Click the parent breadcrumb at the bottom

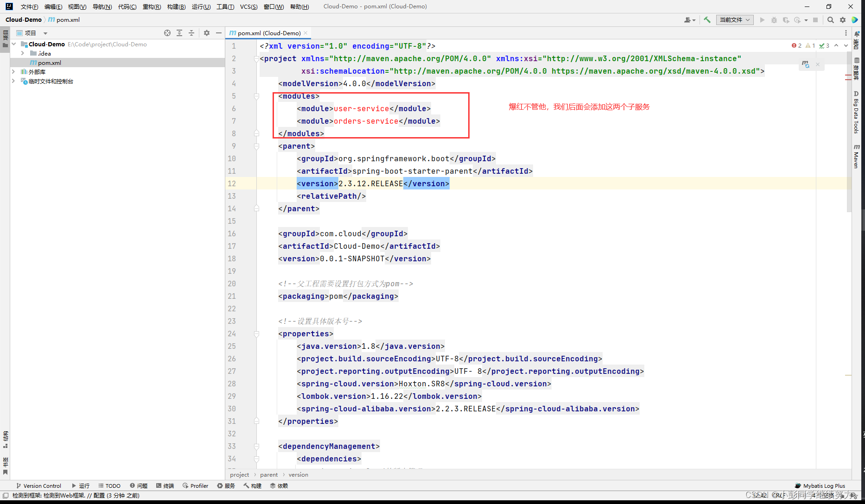click(x=269, y=474)
